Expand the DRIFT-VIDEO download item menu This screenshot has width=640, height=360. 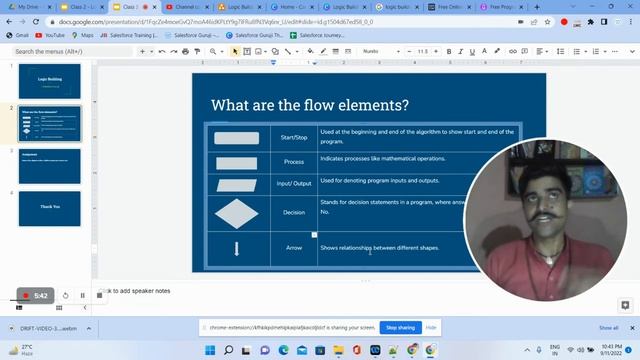pyautogui.click(x=89, y=329)
